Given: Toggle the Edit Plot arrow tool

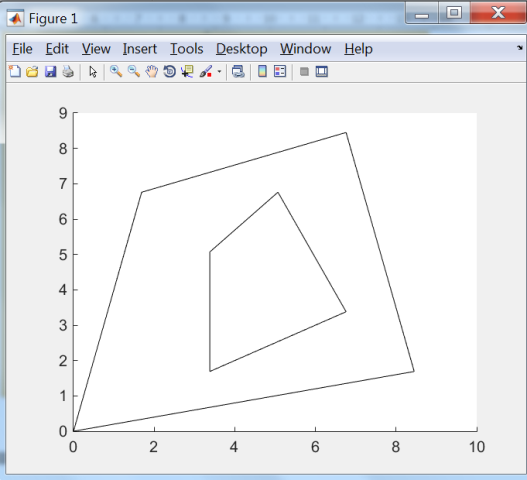Looking at the screenshot, I should point(93,72).
